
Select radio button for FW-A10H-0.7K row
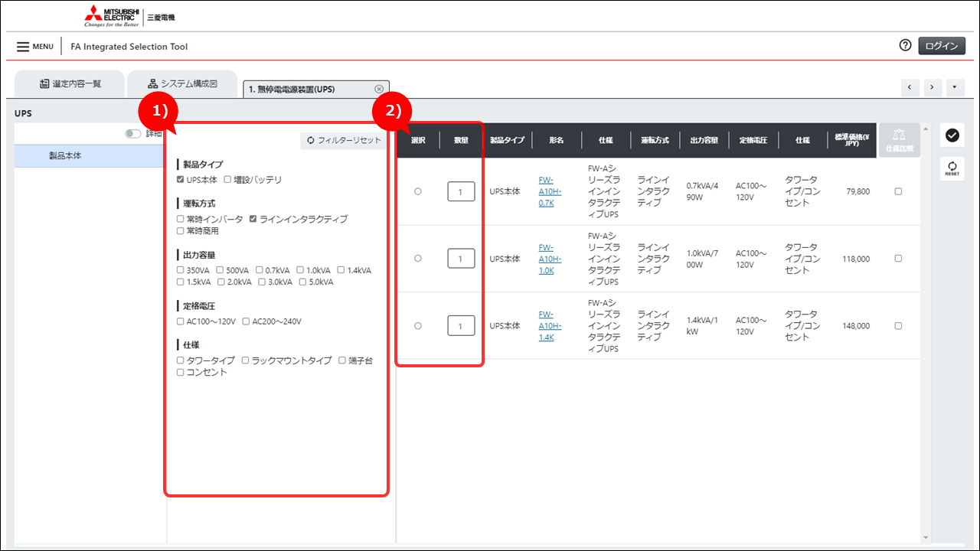click(417, 191)
